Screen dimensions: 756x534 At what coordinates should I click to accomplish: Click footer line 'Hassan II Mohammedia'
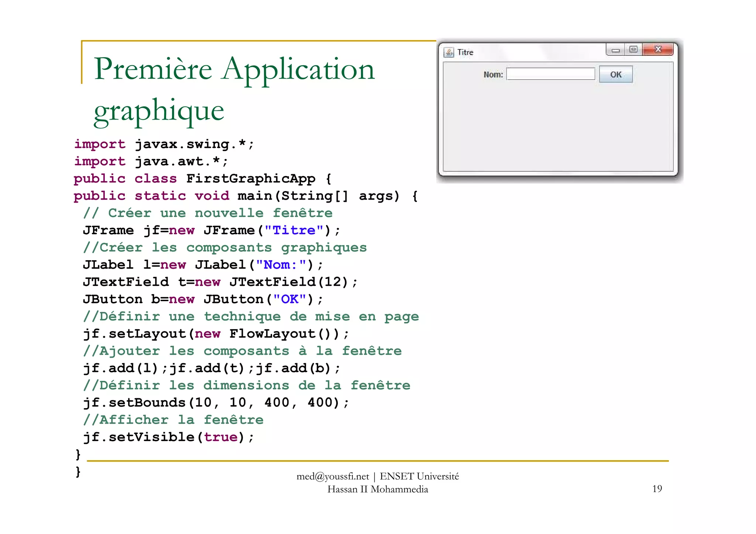point(378,489)
